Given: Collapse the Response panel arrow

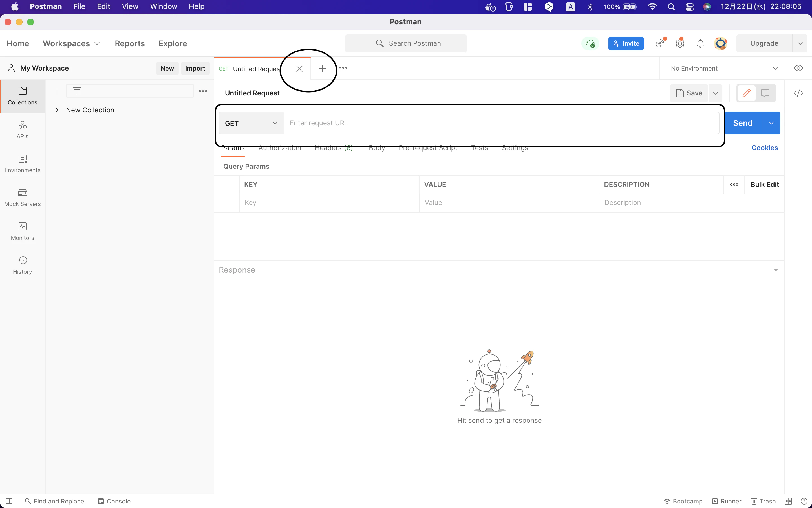Looking at the screenshot, I should [776, 270].
